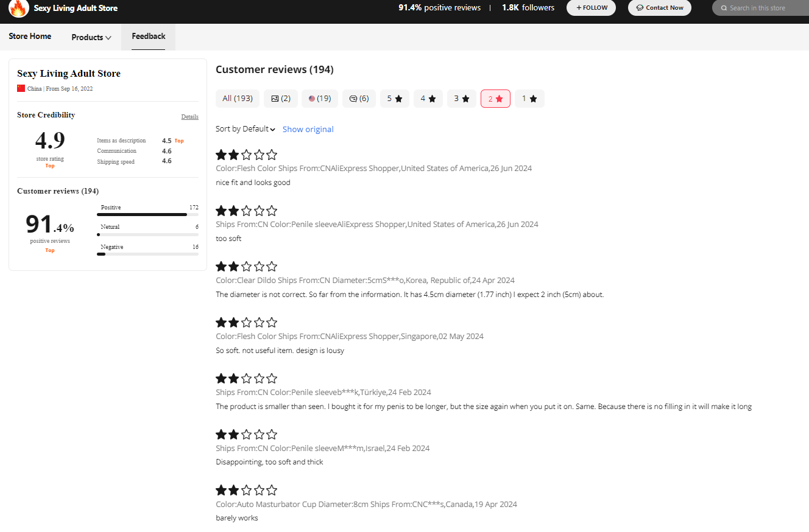Click the + FOLLOW button
This screenshot has width=809, height=532.
pos(591,8)
